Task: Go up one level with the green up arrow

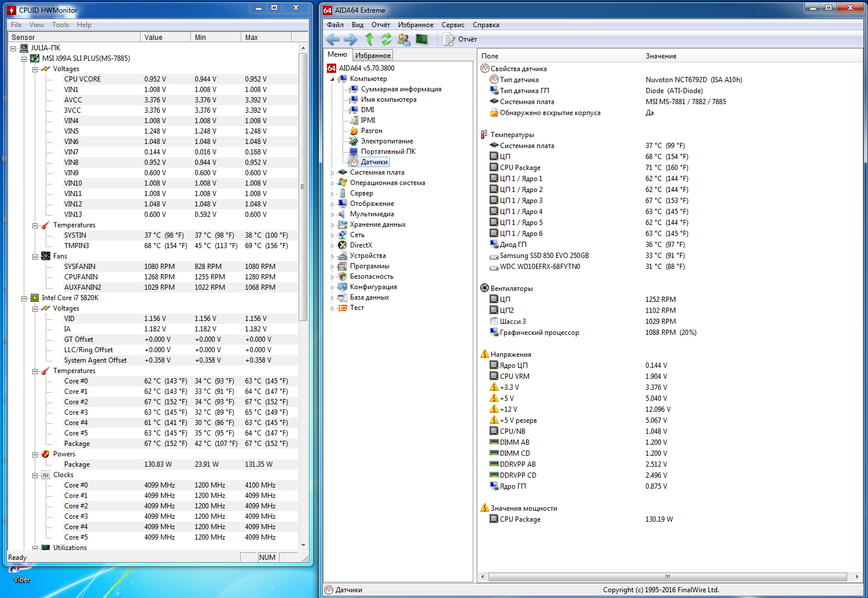Action: (x=369, y=39)
